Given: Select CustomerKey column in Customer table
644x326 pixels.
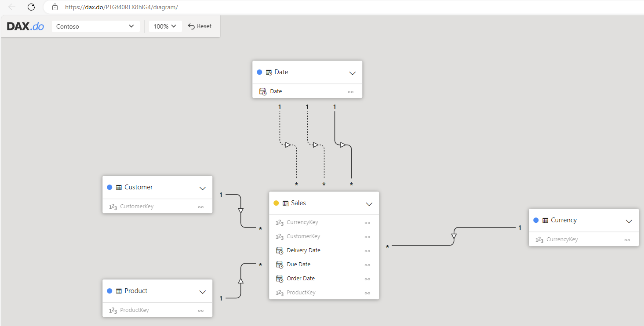Looking at the screenshot, I should pyautogui.click(x=157, y=206).
